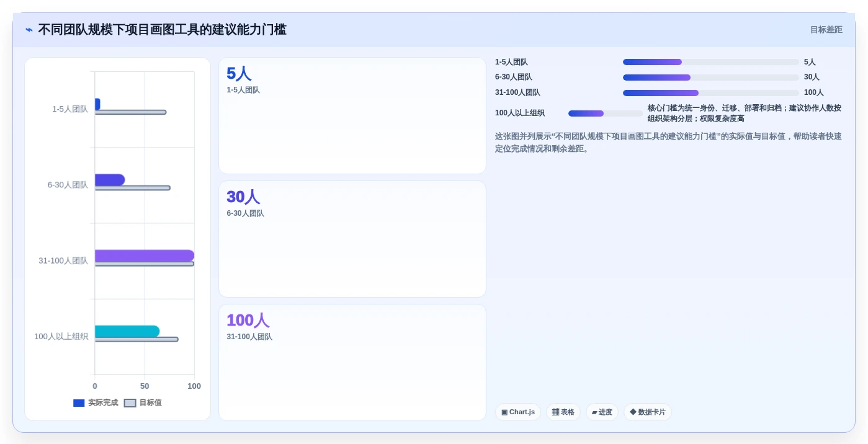Click the blue actual bar for 1-5人团队

[97, 104]
